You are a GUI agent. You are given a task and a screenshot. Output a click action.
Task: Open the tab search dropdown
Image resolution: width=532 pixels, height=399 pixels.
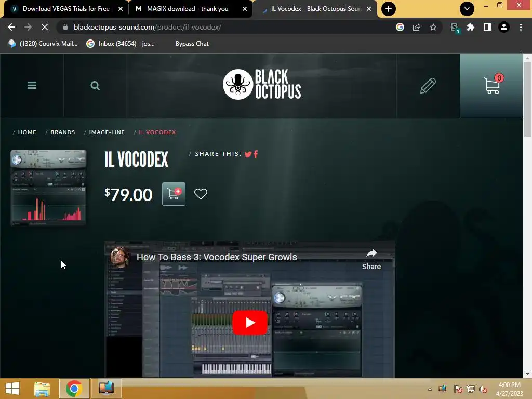pos(467,9)
